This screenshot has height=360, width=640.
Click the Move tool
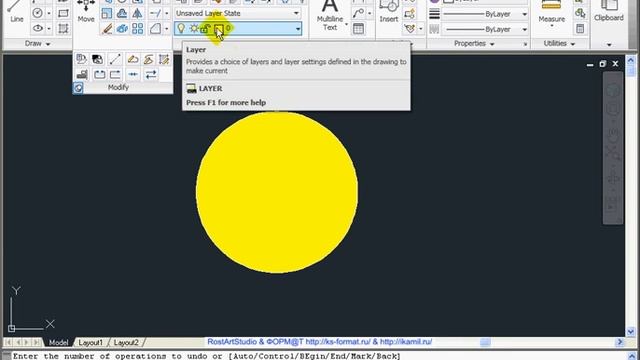(x=86, y=12)
